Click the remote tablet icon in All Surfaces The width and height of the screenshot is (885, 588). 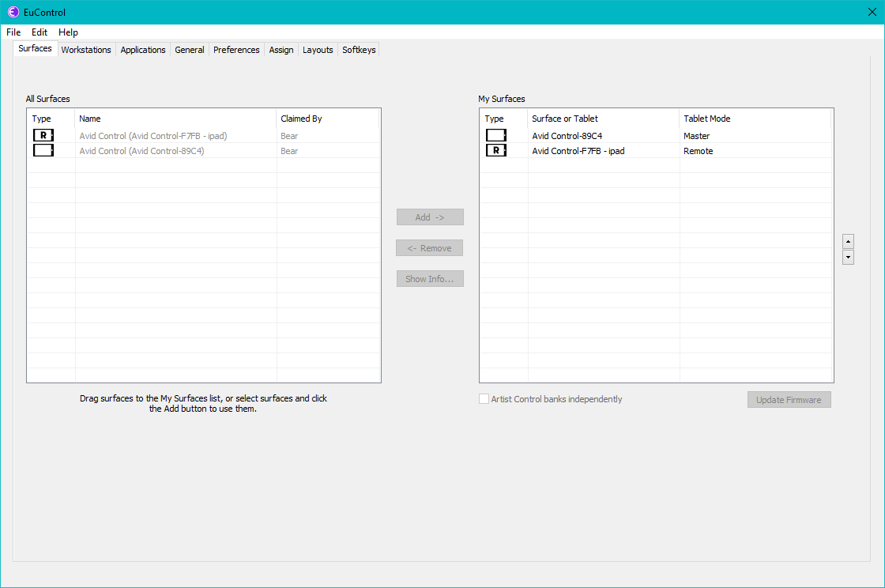click(43, 136)
